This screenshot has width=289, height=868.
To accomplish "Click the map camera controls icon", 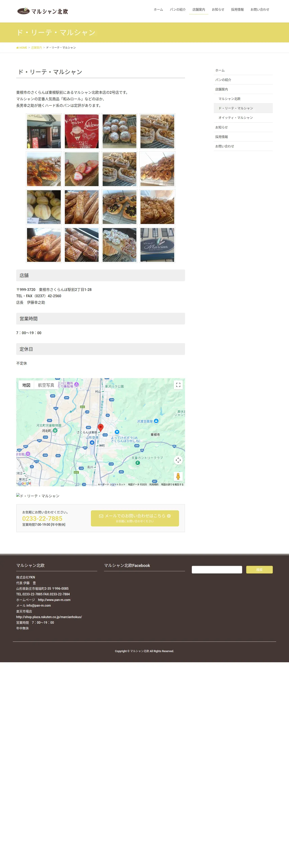I will (178, 460).
